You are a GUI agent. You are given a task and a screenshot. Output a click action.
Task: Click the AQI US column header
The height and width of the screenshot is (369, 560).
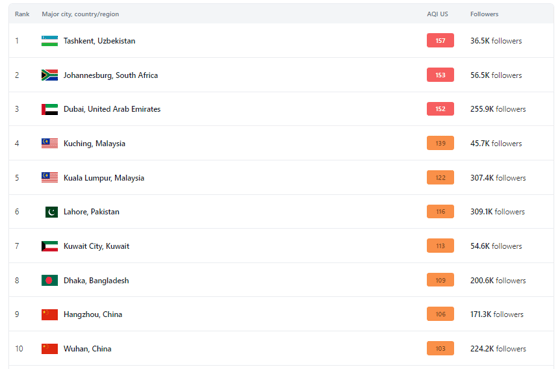[438, 14]
